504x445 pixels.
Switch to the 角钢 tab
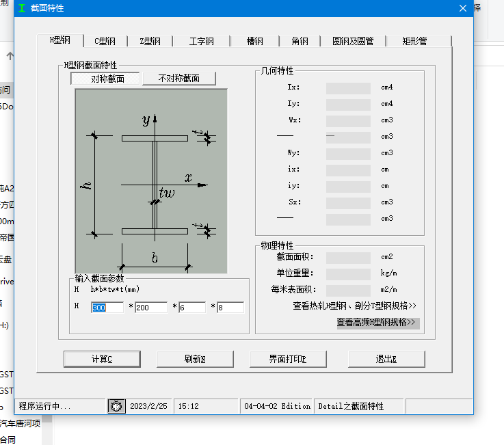tap(300, 41)
